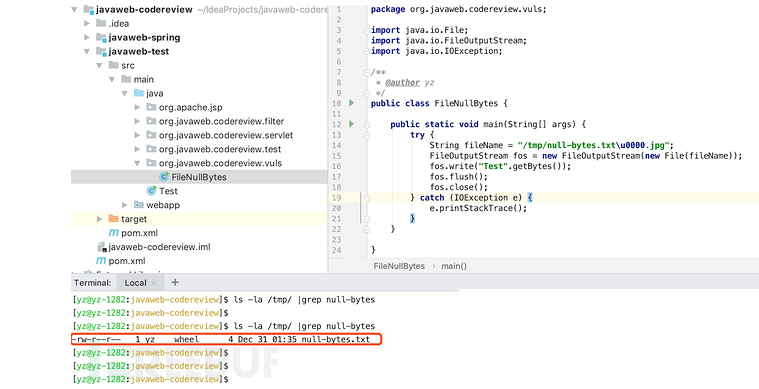The width and height of the screenshot is (759, 389).
Task: Click the .idea folder icon
Action: 101,23
